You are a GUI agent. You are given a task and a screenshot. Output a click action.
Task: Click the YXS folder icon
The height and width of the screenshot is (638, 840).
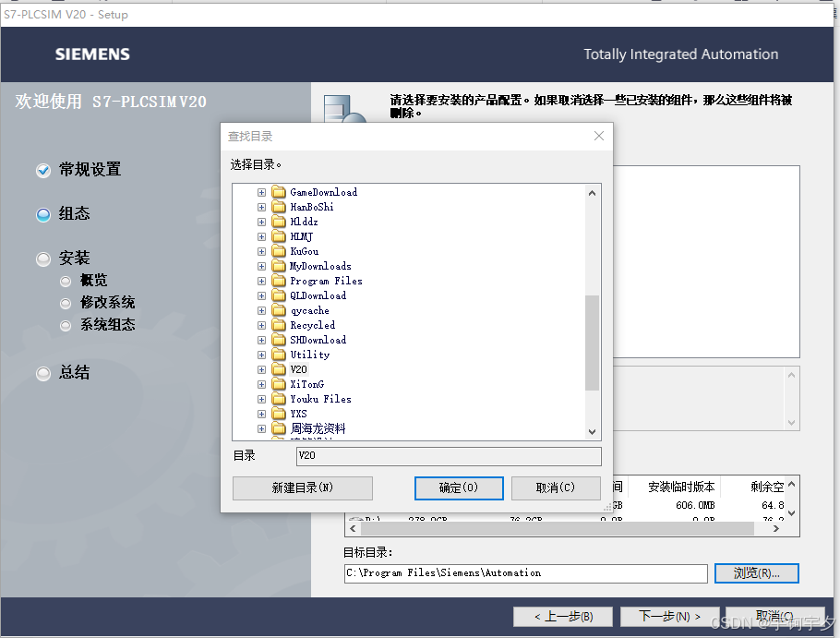coord(279,414)
